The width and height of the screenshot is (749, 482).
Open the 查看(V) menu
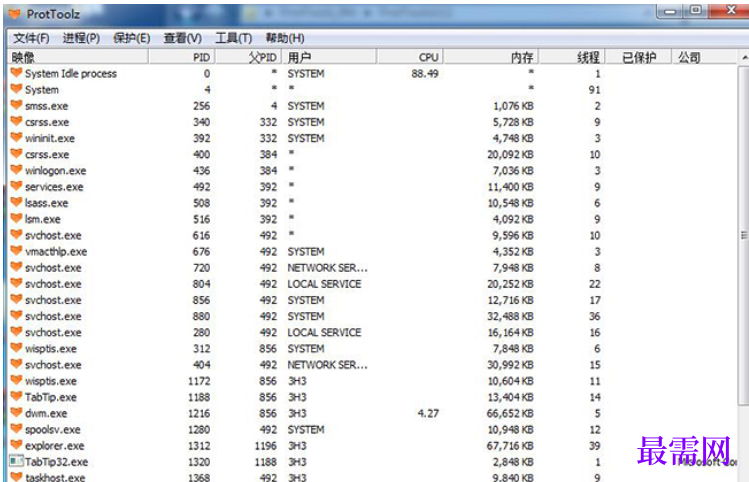point(182,38)
